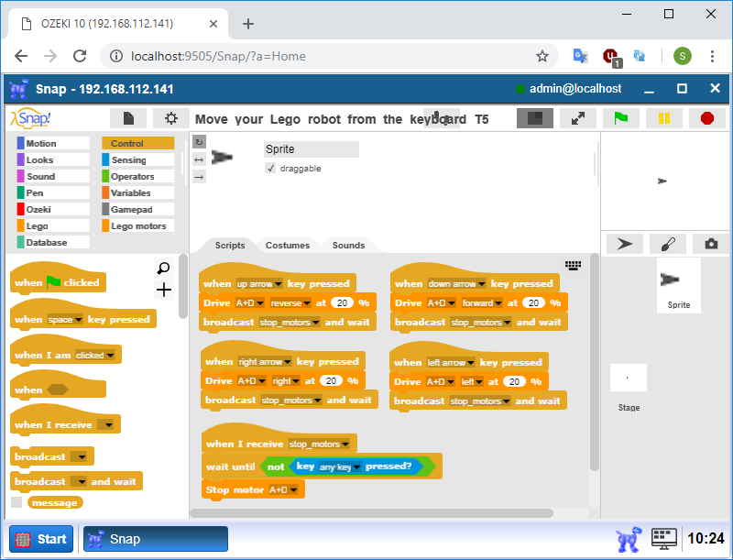Open the Lego block category
733x560 pixels.
[53, 225]
